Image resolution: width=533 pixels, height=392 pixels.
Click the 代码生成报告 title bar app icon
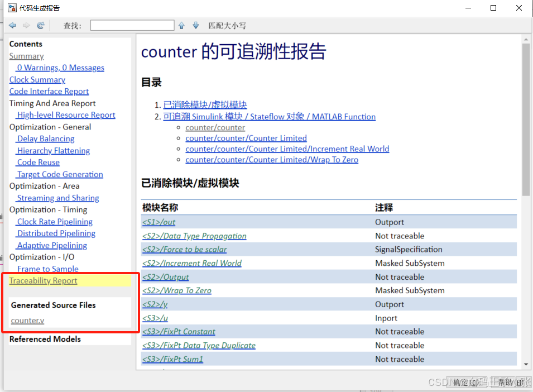(12, 8)
